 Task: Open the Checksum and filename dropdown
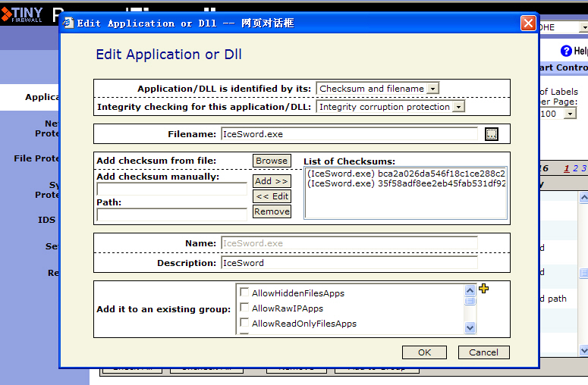(432, 89)
